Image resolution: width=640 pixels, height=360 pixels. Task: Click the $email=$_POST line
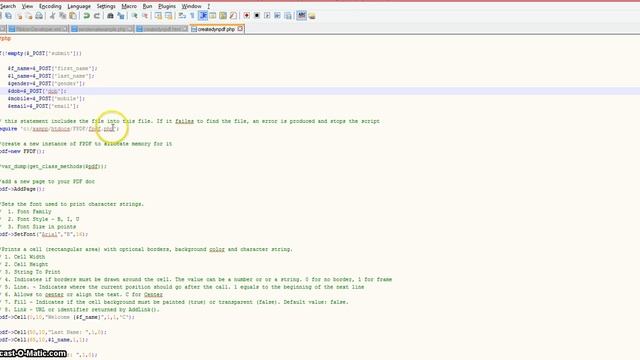(x=43, y=106)
